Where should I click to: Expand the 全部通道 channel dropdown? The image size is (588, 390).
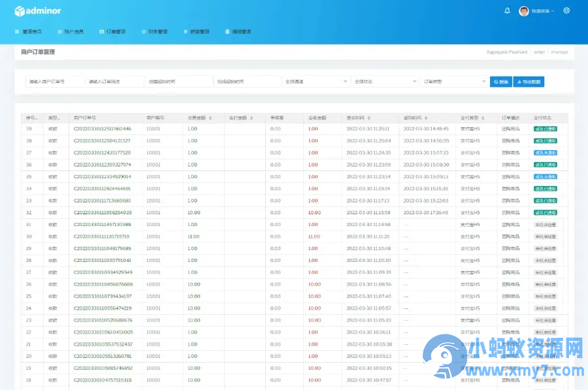(316, 82)
